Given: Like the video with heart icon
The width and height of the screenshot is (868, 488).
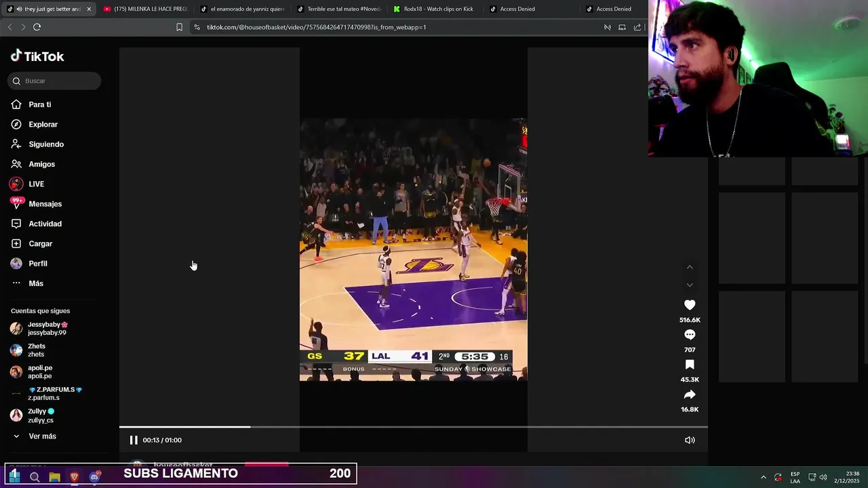Looking at the screenshot, I should point(690,305).
